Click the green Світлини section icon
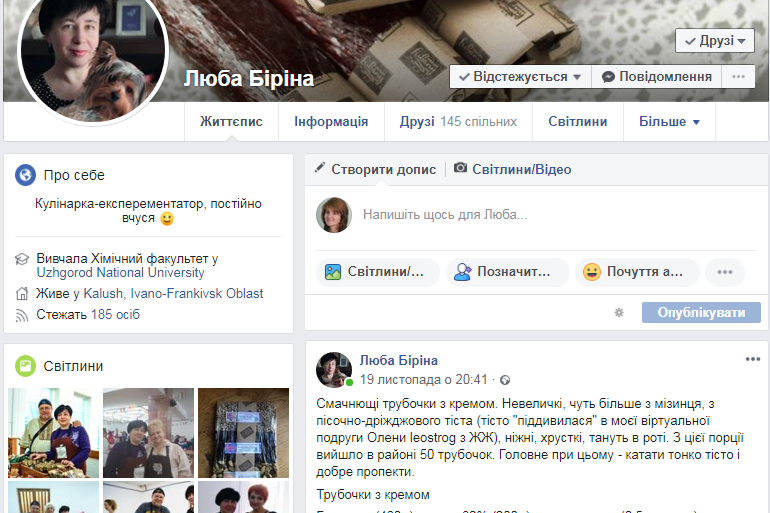 (x=25, y=366)
